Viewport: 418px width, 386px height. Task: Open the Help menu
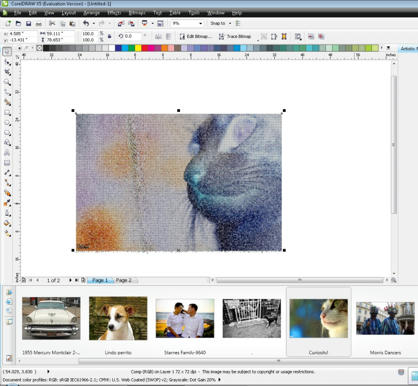click(236, 13)
